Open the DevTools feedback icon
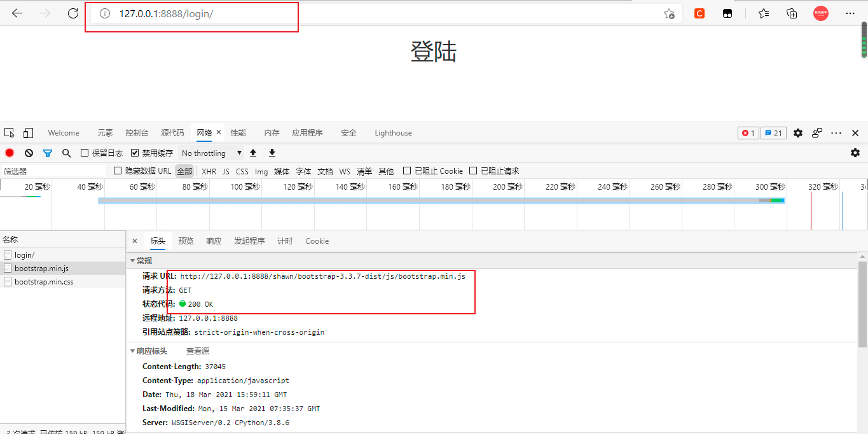The image size is (868, 434). click(x=817, y=133)
